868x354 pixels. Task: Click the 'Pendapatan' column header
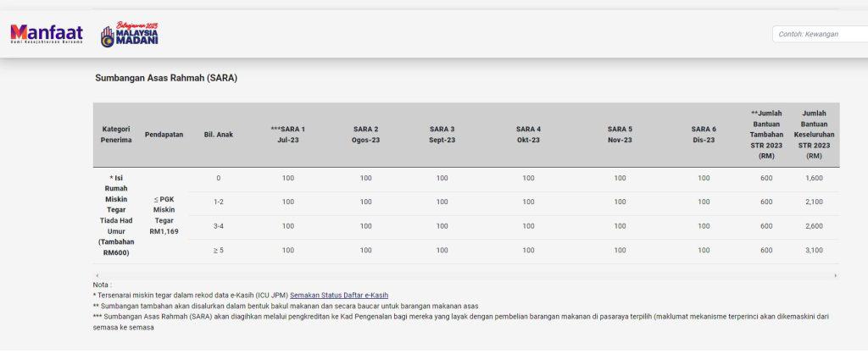click(x=164, y=135)
